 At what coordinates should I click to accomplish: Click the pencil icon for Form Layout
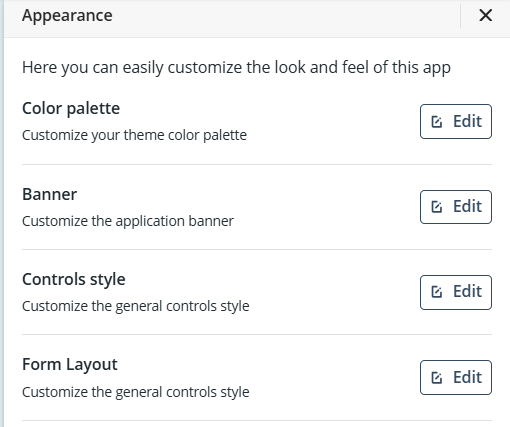[437, 378]
